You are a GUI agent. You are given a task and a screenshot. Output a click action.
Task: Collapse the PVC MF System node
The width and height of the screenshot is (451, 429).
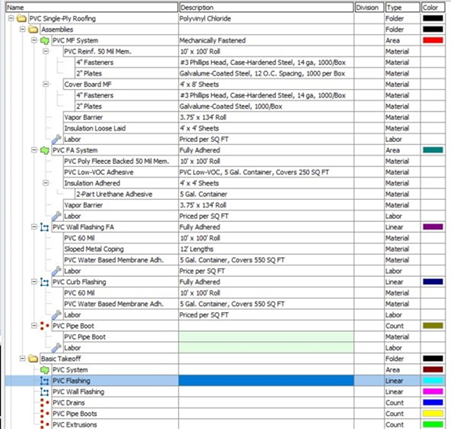34,40
